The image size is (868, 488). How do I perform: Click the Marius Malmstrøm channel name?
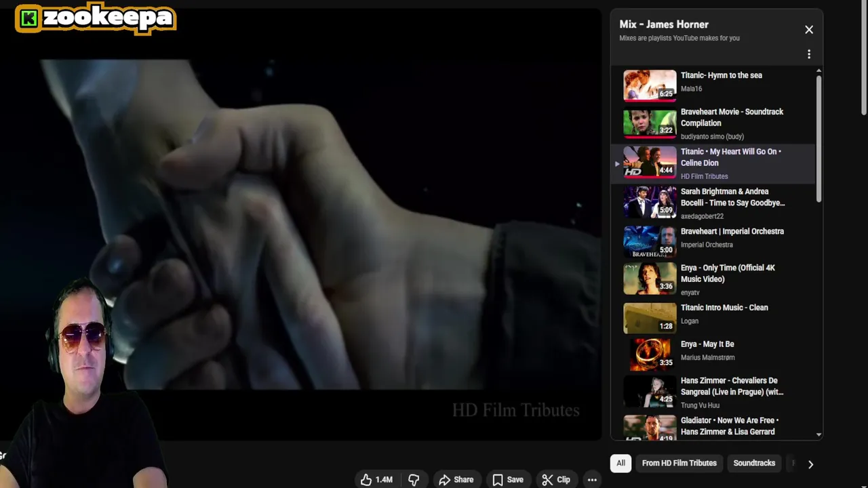tap(707, 357)
